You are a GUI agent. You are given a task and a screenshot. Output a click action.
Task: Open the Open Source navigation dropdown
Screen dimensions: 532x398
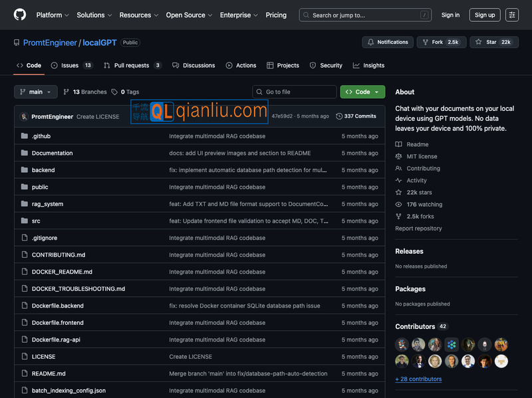click(x=189, y=15)
